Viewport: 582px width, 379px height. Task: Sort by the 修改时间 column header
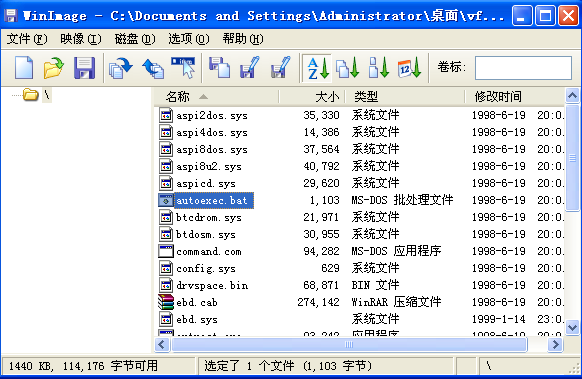514,97
